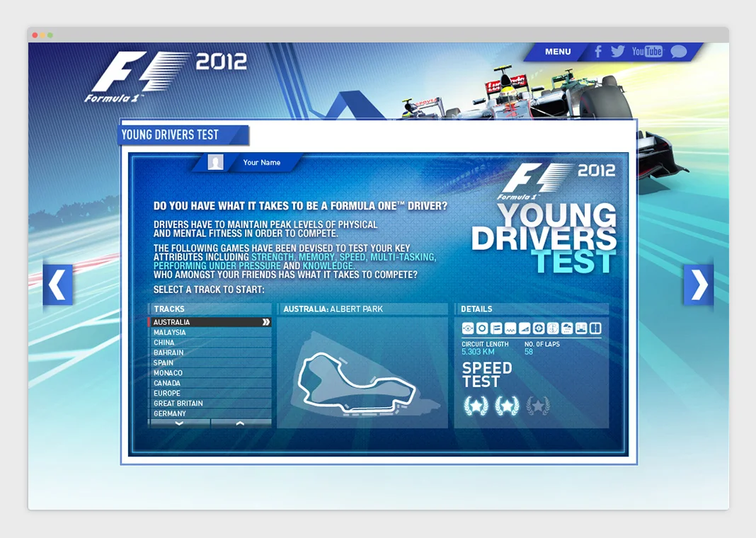Advance with the right navigation arrow button

point(699,285)
